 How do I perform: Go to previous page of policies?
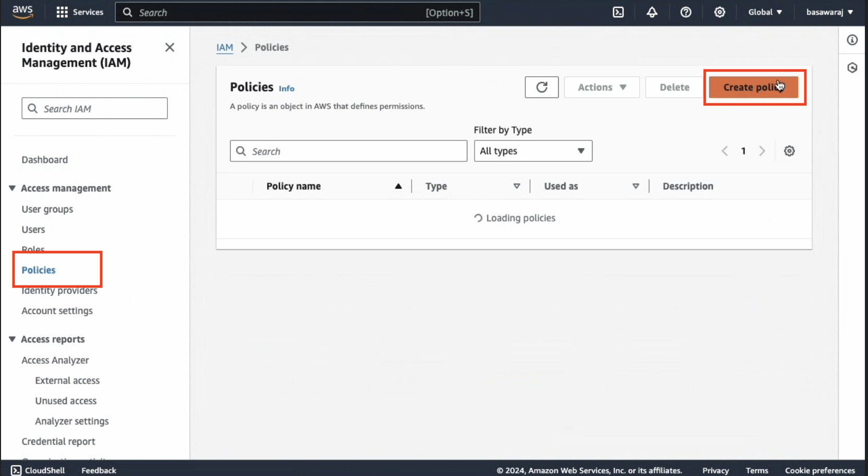[x=725, y=151]
